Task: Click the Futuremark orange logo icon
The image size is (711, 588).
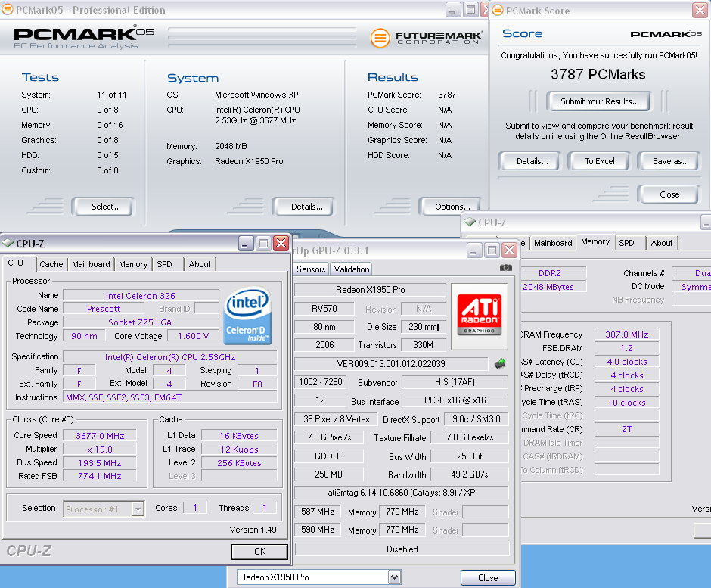Action: 380,38
